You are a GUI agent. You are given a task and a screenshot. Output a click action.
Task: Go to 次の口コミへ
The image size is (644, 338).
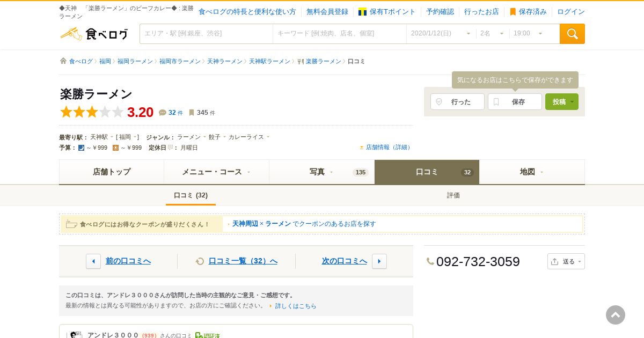tap(345, 261)
